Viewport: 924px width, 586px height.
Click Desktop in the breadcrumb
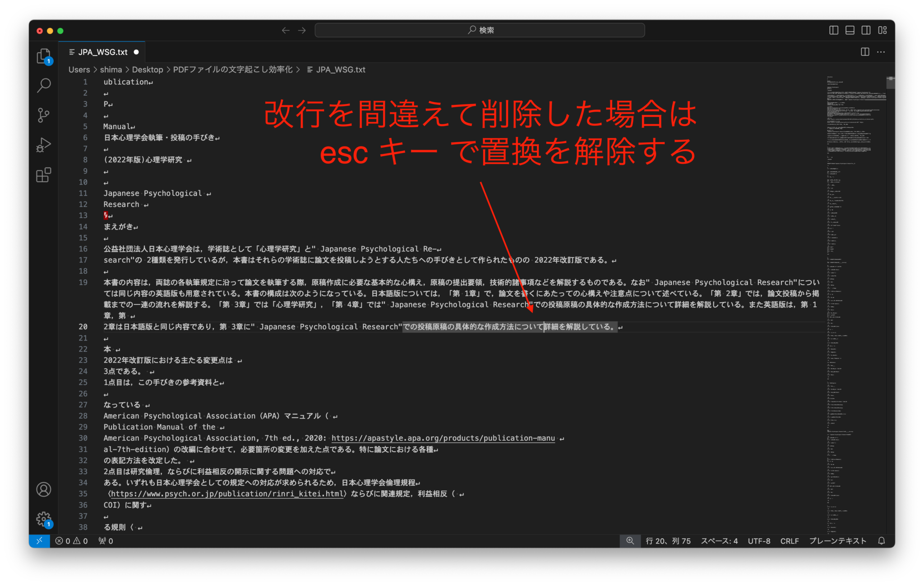(x=148, y=69)
